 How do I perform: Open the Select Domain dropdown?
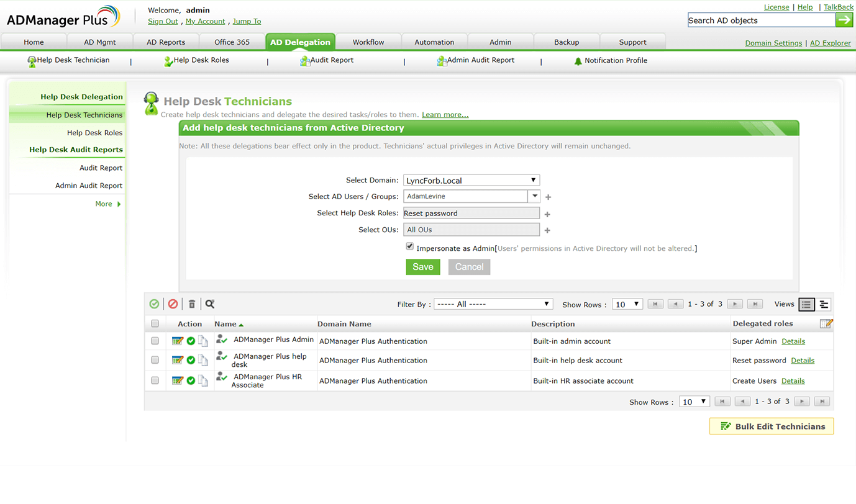(x=471, y=180)
